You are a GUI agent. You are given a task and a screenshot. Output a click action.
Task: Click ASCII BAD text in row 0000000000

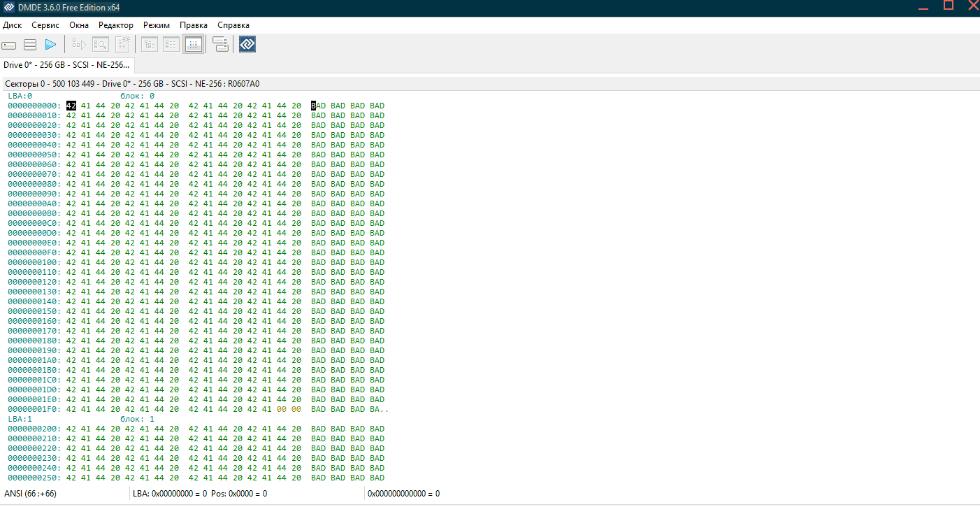tap(348, 106)
